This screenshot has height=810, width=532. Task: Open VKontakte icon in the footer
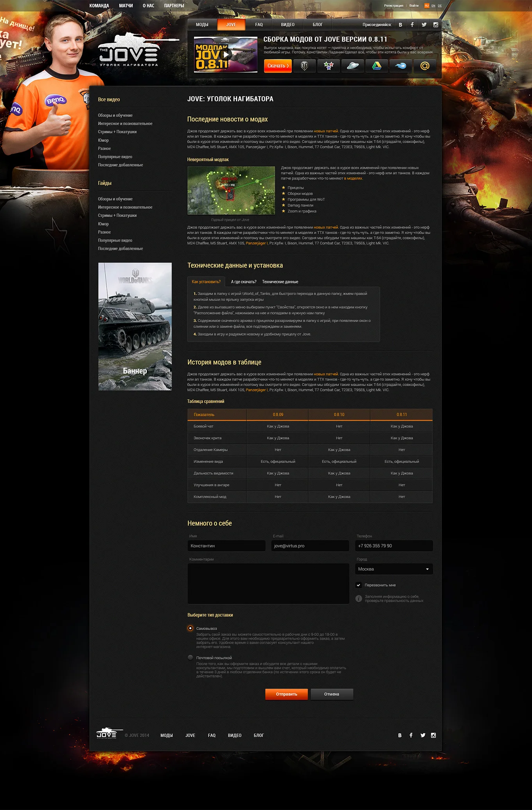click(400, 735)
